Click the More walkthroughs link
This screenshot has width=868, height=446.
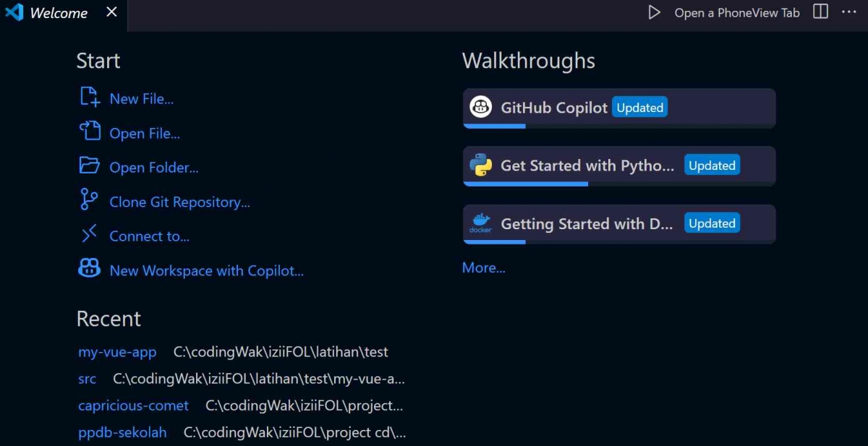483,267
